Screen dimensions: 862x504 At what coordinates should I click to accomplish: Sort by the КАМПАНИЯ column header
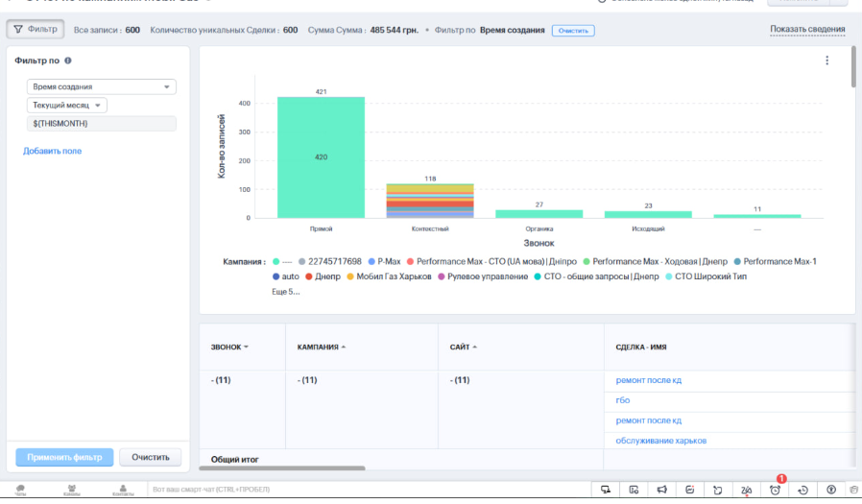316,347
